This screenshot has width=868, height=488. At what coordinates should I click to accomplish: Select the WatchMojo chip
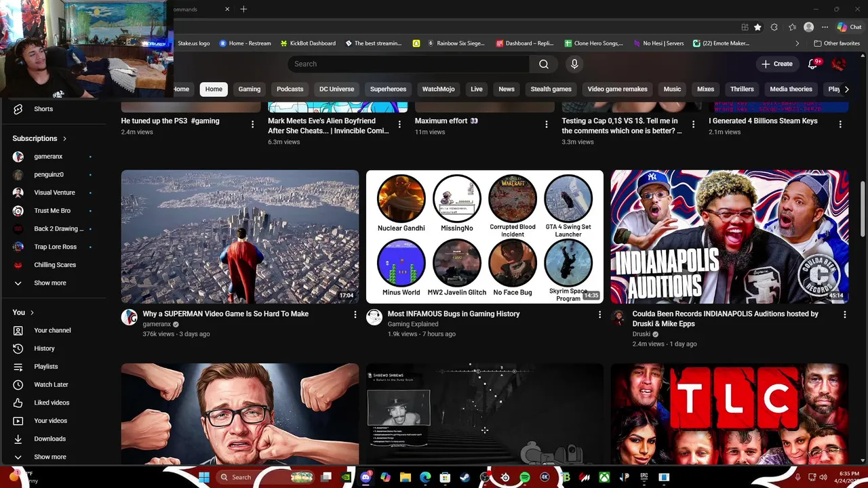[438, 89]
